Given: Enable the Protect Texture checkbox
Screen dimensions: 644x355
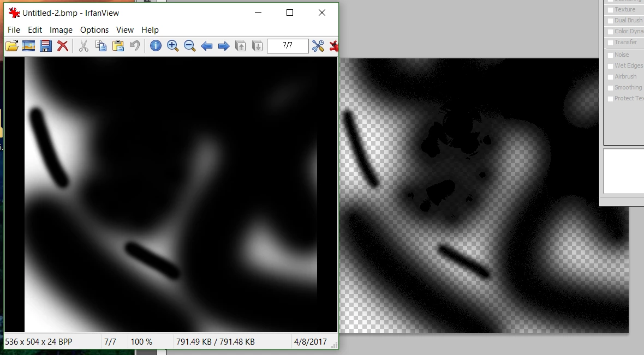Looking at the screenshot, I should coord(610,99).
